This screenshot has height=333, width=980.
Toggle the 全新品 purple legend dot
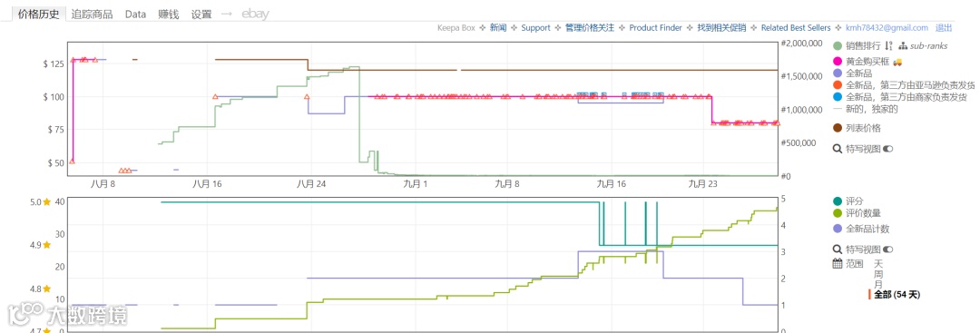click(x=838, y=73)
